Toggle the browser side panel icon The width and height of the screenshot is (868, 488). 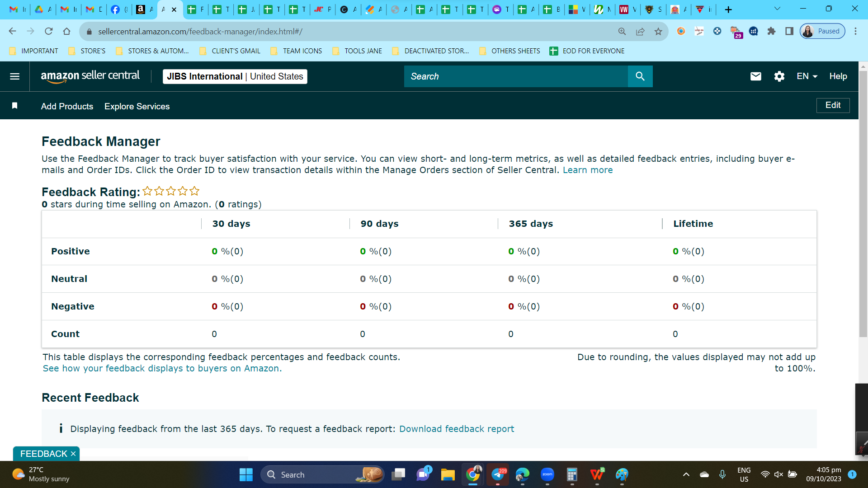coord(789,31)
